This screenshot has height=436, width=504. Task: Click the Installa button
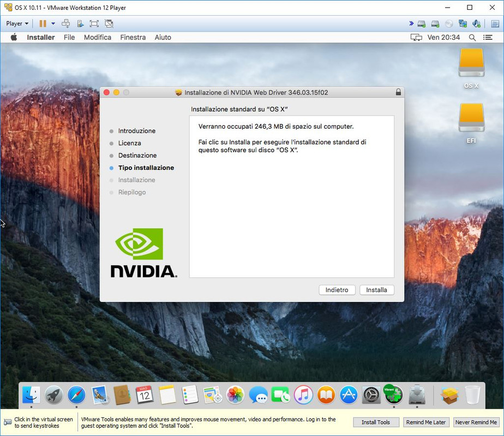coord(377,290)
